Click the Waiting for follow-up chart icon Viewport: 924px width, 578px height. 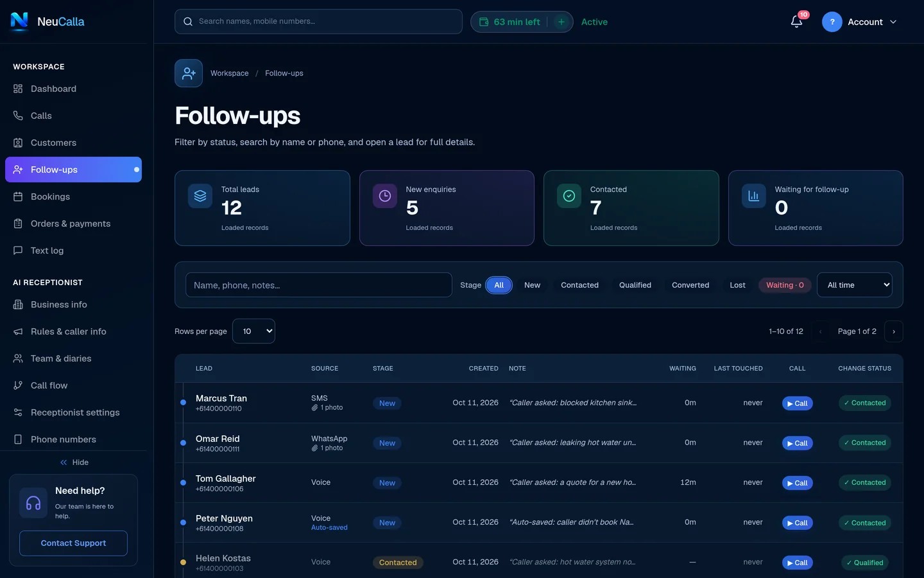754,196
